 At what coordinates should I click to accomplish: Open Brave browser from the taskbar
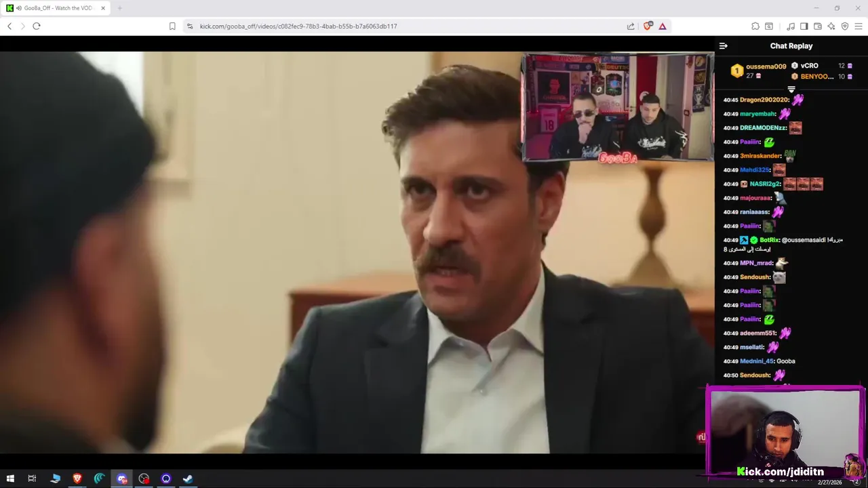pos(77,479)
